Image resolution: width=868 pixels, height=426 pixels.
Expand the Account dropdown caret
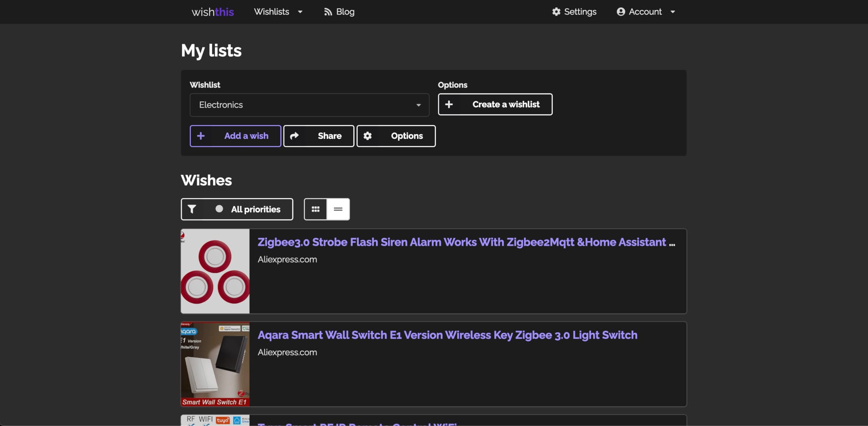click(673, 12)
